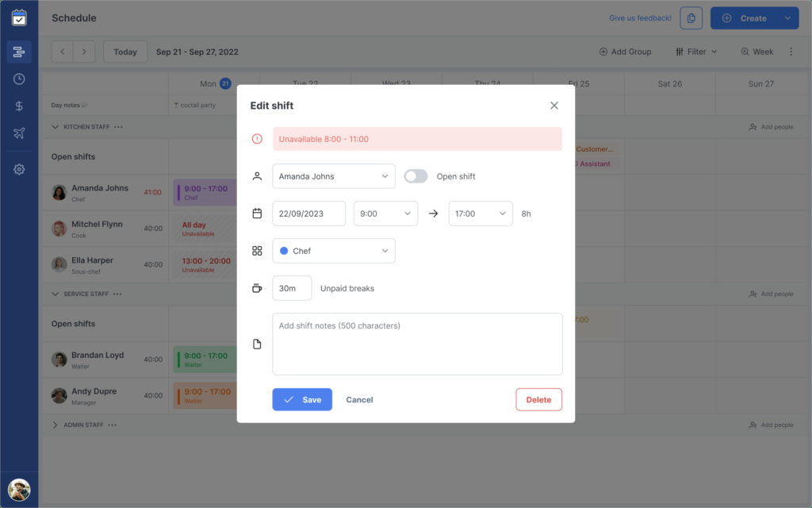Click the coffee cup breaks icon in dialog
The height and width of the screenshot is (508, 812).
click(257, 288)
